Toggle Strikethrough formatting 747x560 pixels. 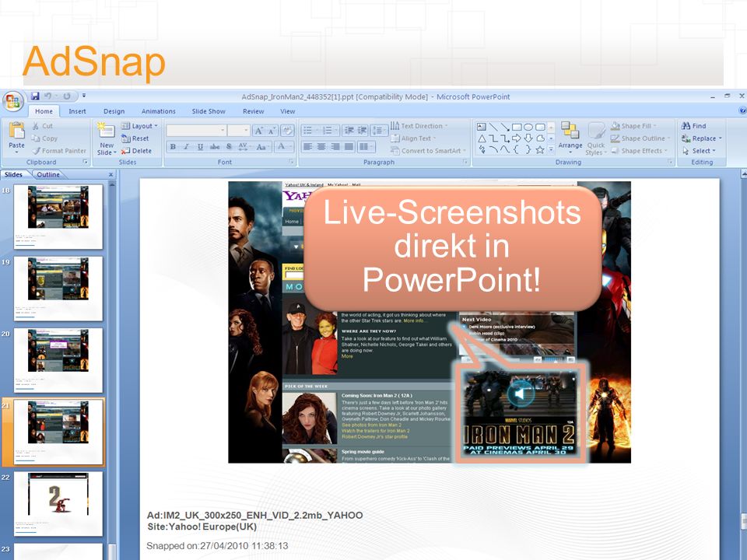[x=215, y=147]
